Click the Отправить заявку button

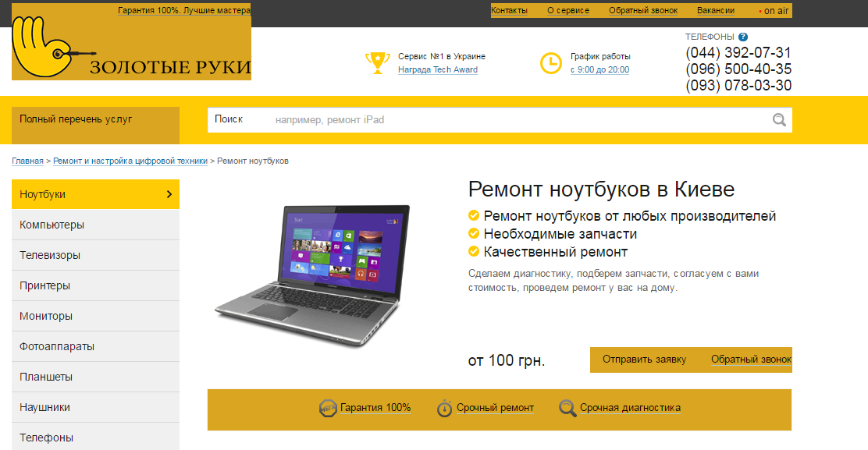click(644, 360)
